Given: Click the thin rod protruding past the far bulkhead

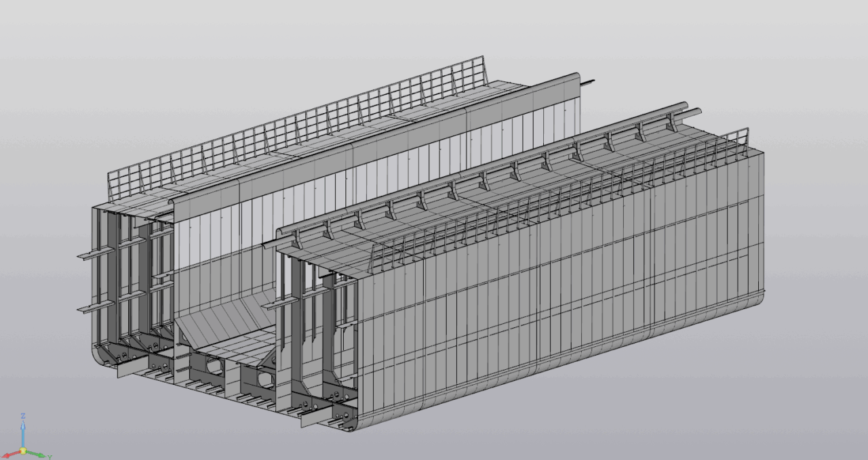Looking at the screenshot, I should [589, 83].
